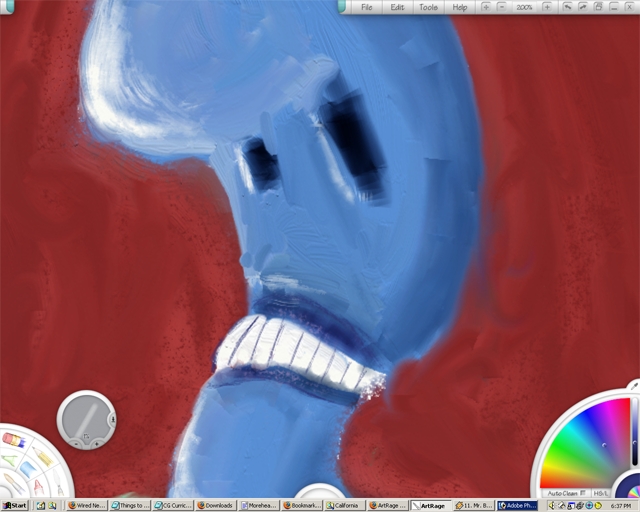The height and width of the screenshot is (512, 640).
Task: Click the bottom center panel pod
Action: (x=320, y=491)
